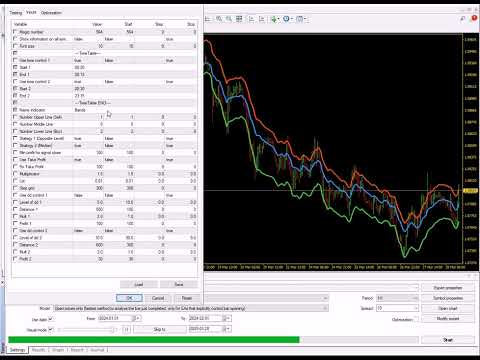Open the Spread dropdown

tap(415, 308)
